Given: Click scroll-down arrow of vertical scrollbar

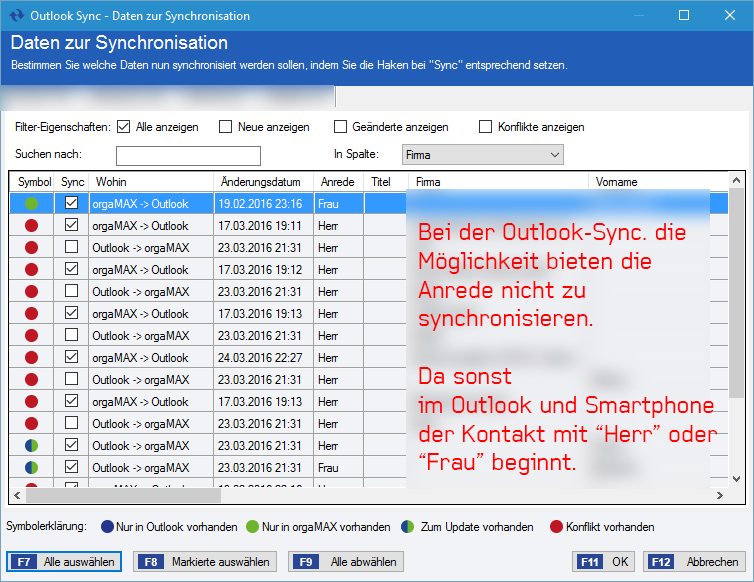Looking at the screenshot, I should tap(736, 479).
